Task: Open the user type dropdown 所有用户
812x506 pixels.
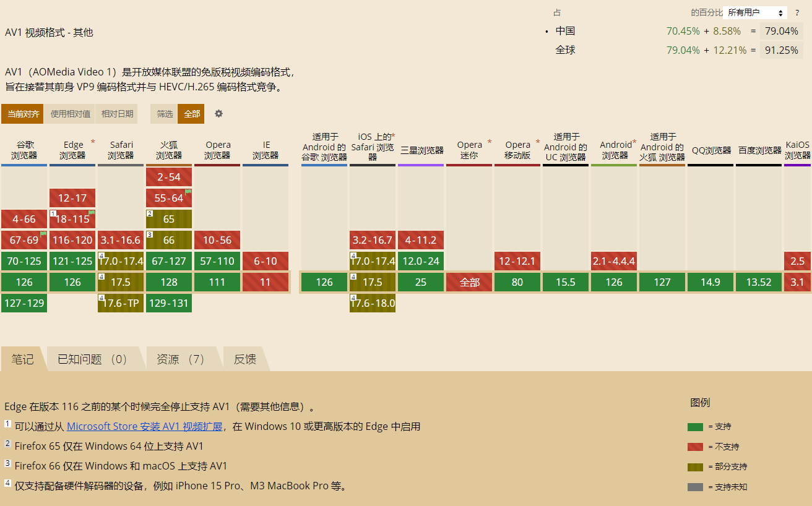Action: point(755,12)
